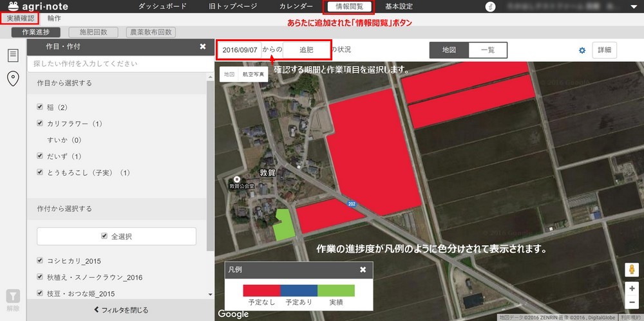Screen dimensions: 644x321
Task: Open 基本設定 menu
Action: [x=399, y=6]
